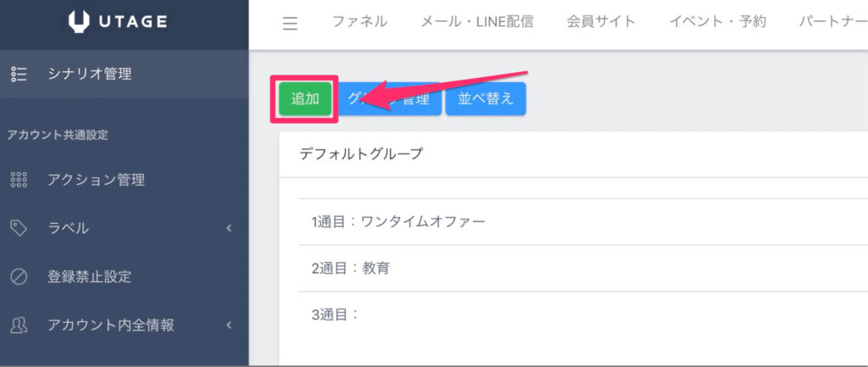Expand the アカウント内全情報 chevron

[229, 325]
